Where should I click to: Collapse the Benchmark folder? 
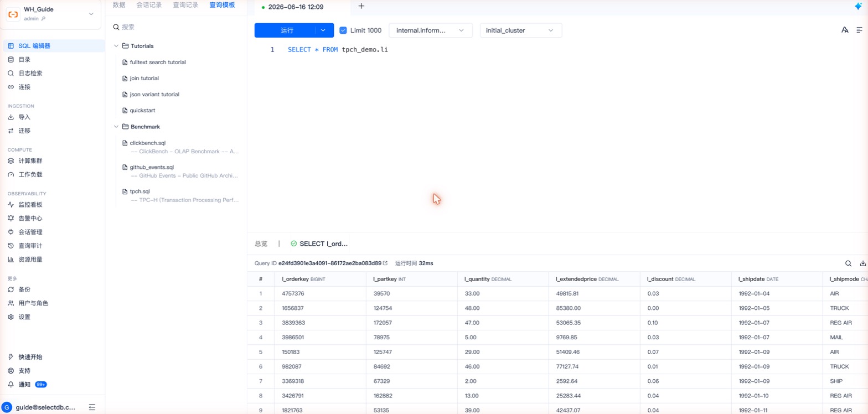coord(116,127)
